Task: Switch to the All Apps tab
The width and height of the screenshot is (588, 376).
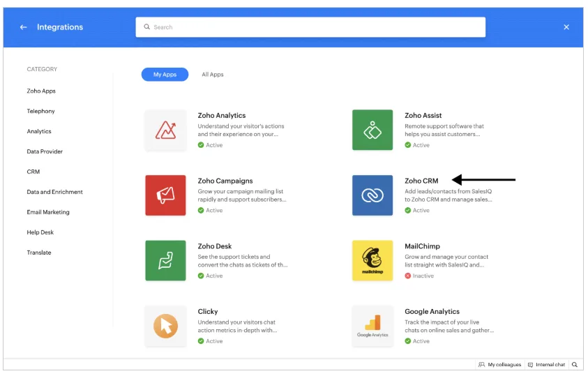Action: (213, 74)
